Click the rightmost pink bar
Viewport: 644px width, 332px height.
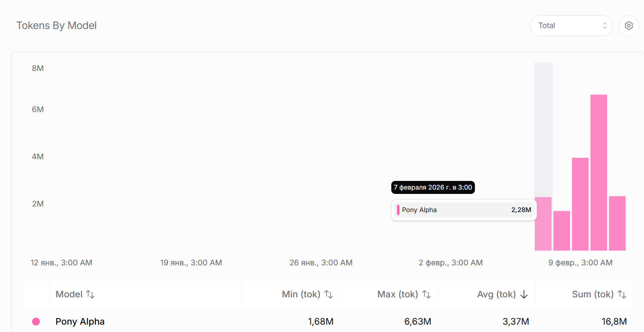tap(617, 223)
